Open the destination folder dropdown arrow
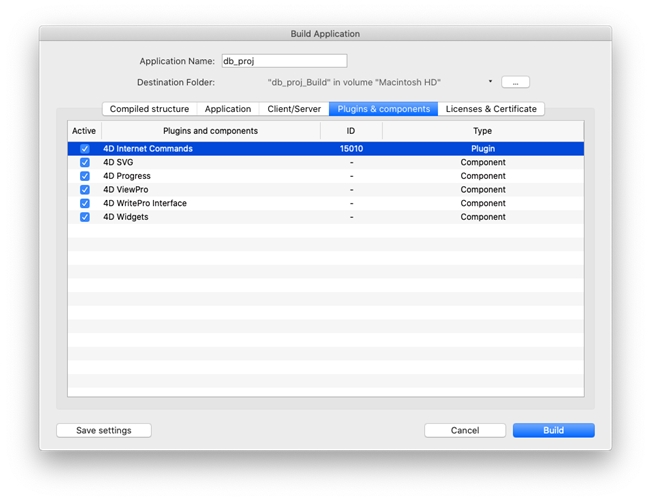The height and width of the screenshot is (501, 650). tap(490, 82)
